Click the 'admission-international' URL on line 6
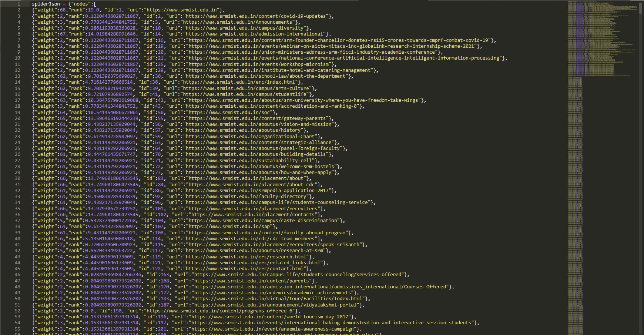This screenshot has width=644, height=335. 254,34
